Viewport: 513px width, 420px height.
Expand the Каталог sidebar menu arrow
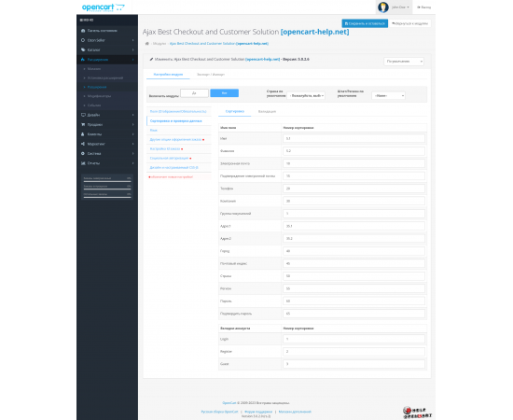point(132,49)
